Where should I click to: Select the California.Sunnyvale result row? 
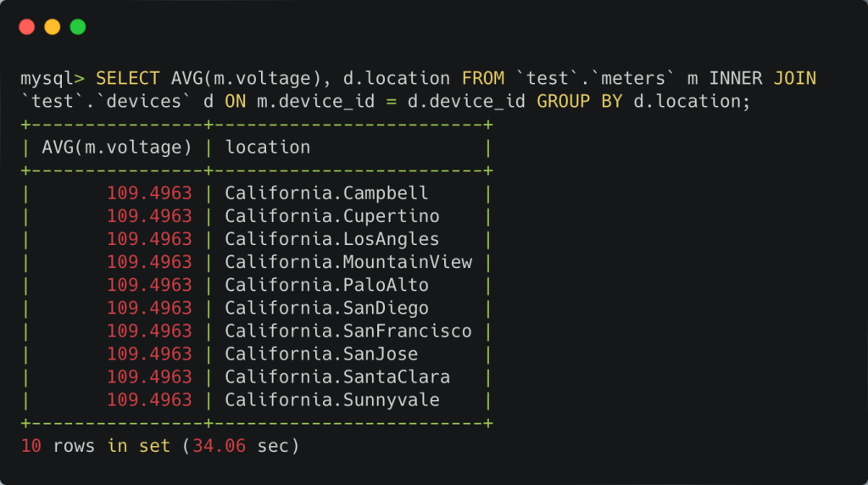pyautogui.click(x=331, y=399)
